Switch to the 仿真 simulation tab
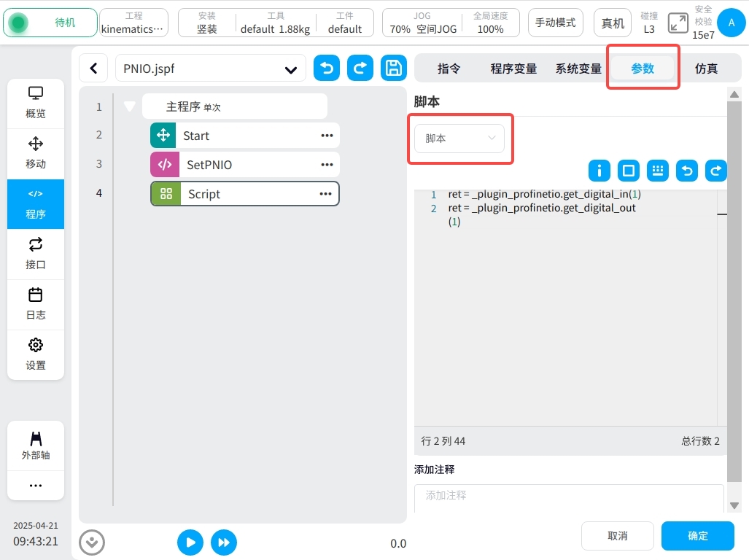This screenshot has height=560, width=749. pos(706,69)
